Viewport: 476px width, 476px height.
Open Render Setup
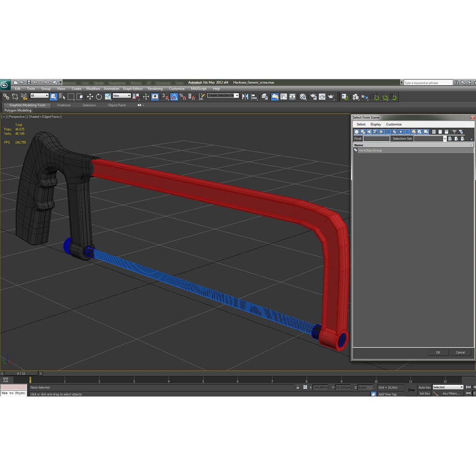coord(313,97)
